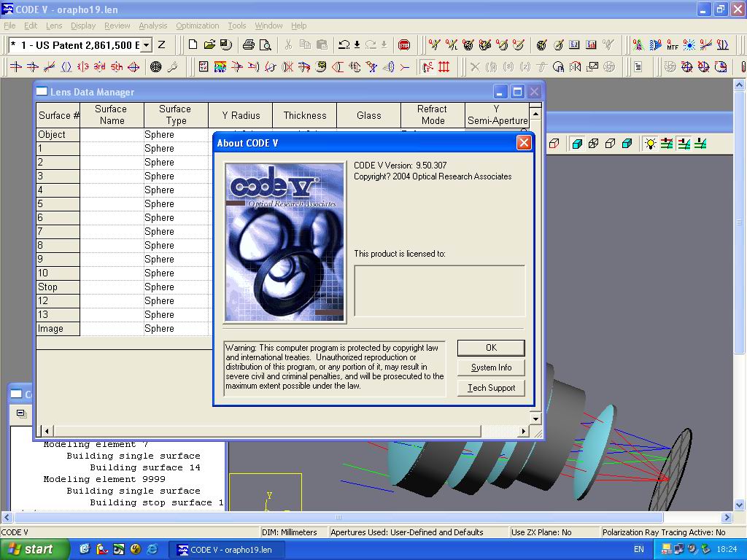The width and height of the screenshot is (747, 560).
Task: Click the 3rd order aberrations icon
Action: click(99, 67)
